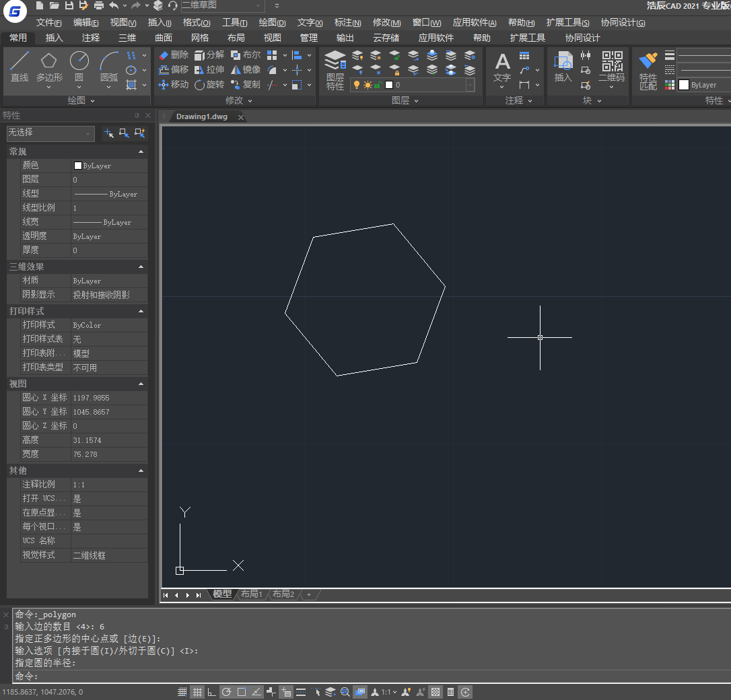Click the Insert block (插入) tool
Viewport: 731px width, 700px height.
[563, 67]
